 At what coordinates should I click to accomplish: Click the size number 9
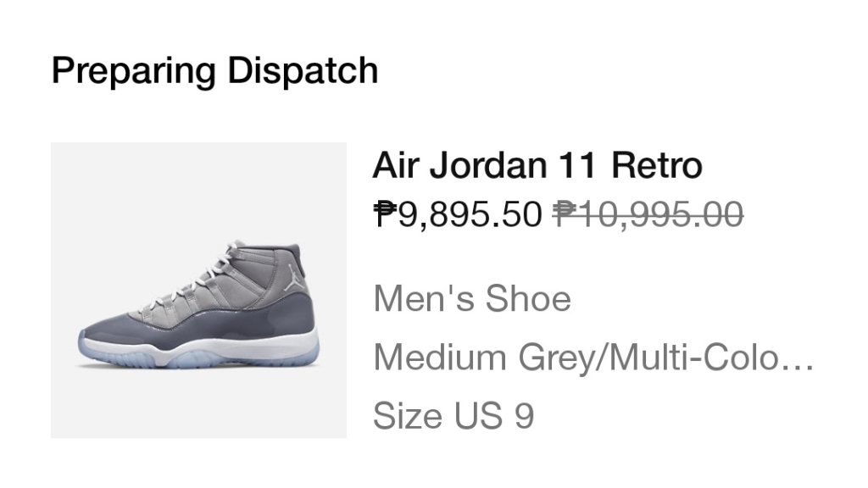[524, 416]
